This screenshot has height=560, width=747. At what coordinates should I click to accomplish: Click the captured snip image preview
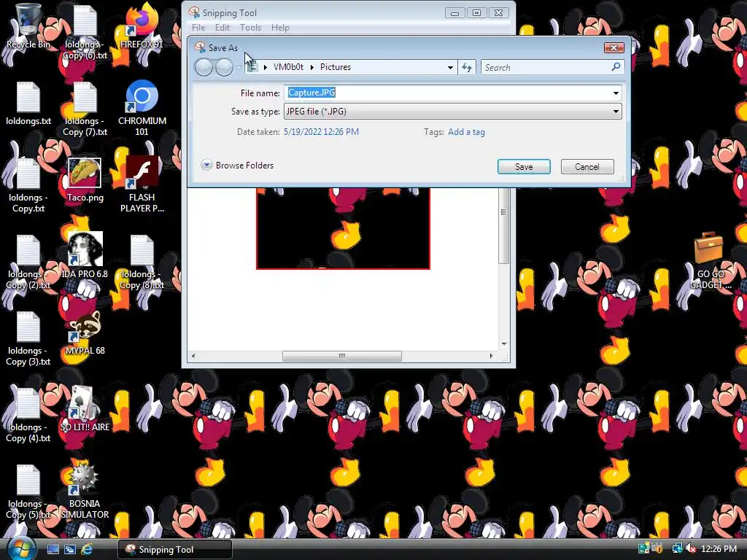[x=343, y=228]
